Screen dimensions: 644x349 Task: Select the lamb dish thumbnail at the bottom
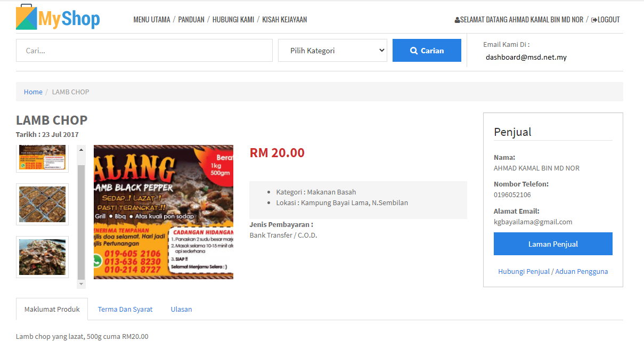click(x=42, y=257)
